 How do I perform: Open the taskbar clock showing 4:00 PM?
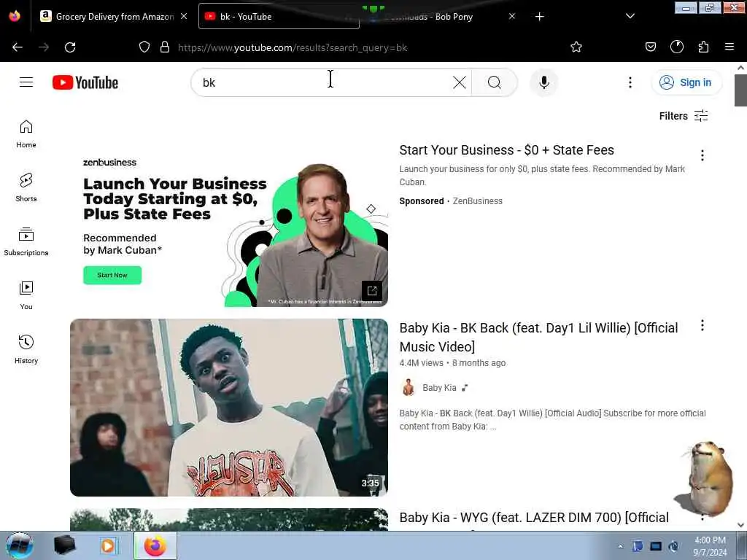point(709,546)
